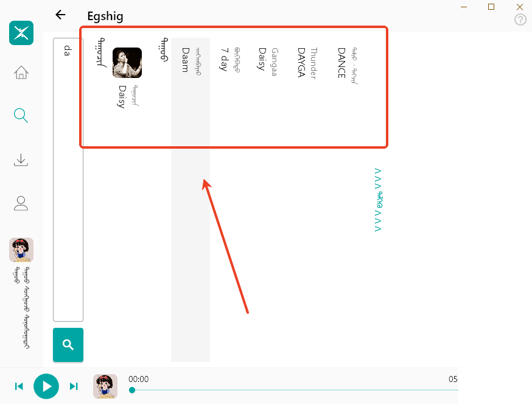This screenshot has height=404, width=532.
Task: Select the DANCE song result
Action: point(347,199)
